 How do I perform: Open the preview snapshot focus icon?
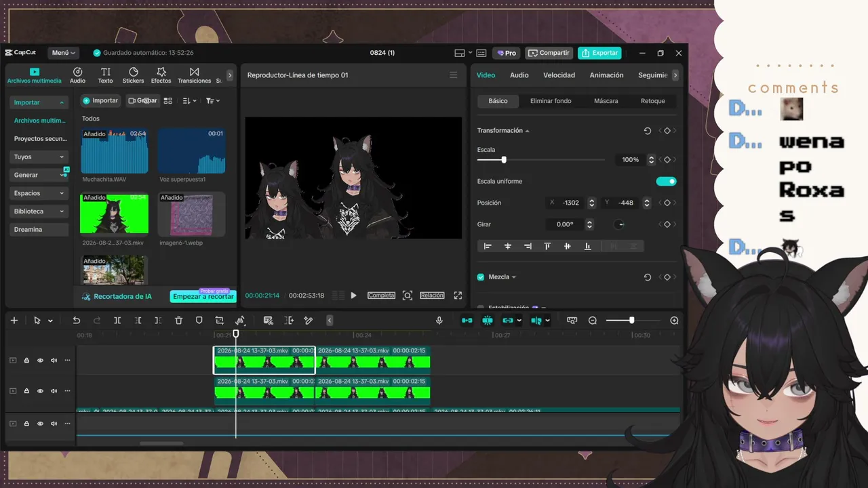[408, 296]
